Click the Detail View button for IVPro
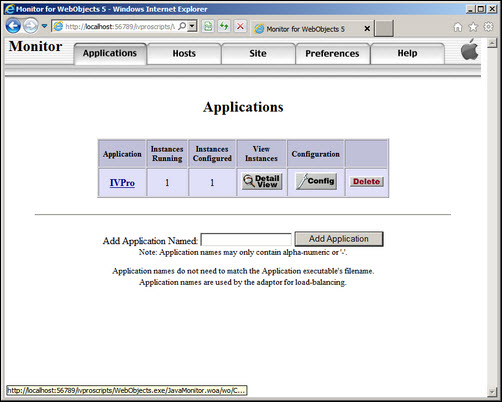The width and height of the screenshot is (502, 402). [262, 181]
